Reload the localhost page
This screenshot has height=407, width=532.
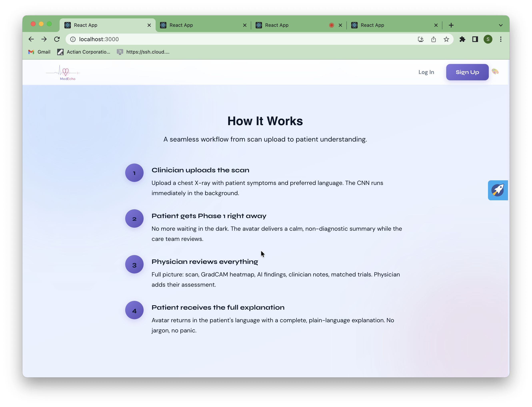(57, 39)
